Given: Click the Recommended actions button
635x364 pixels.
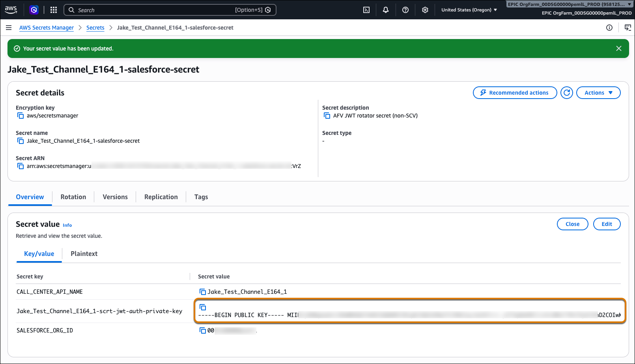Looking at the screenshot, I should tap(515, 93).
